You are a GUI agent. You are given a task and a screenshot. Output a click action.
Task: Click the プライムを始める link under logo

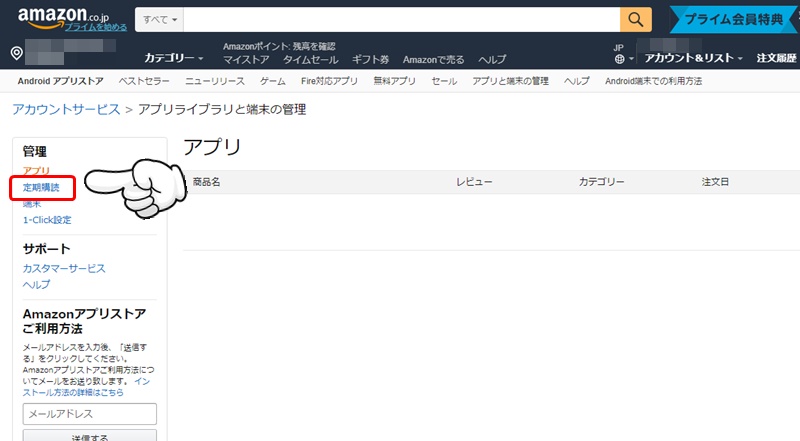pyautogui.click(x=96, y=27)
